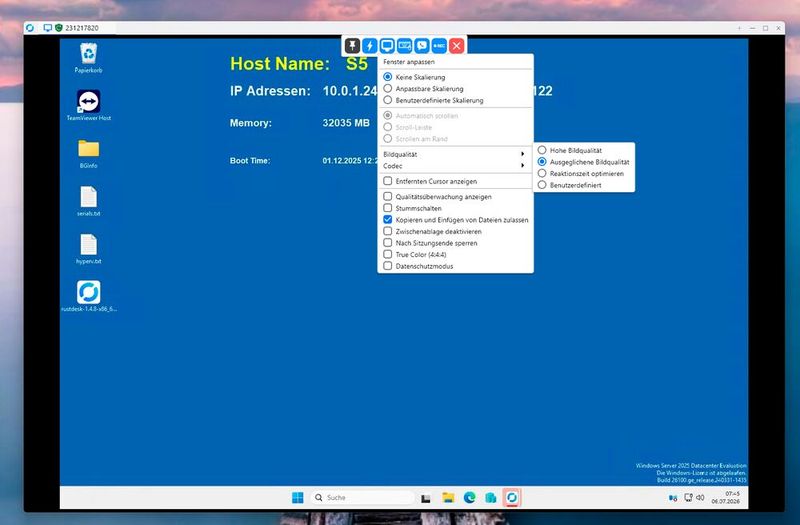Expand the Bildqualität submenu
The height and width of the screenshot is (525, 800).
click(x=455, y=154)
